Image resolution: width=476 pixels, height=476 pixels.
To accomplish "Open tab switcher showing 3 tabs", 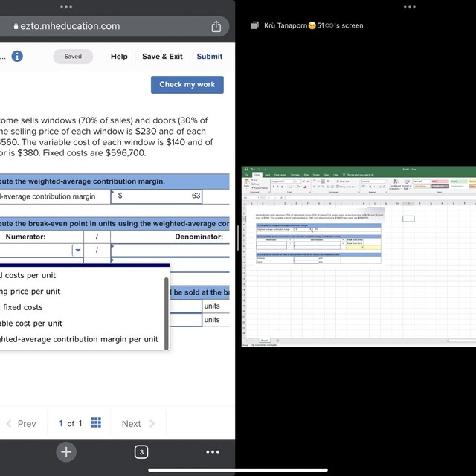I will pyautogui.click(x=141, y=451).
